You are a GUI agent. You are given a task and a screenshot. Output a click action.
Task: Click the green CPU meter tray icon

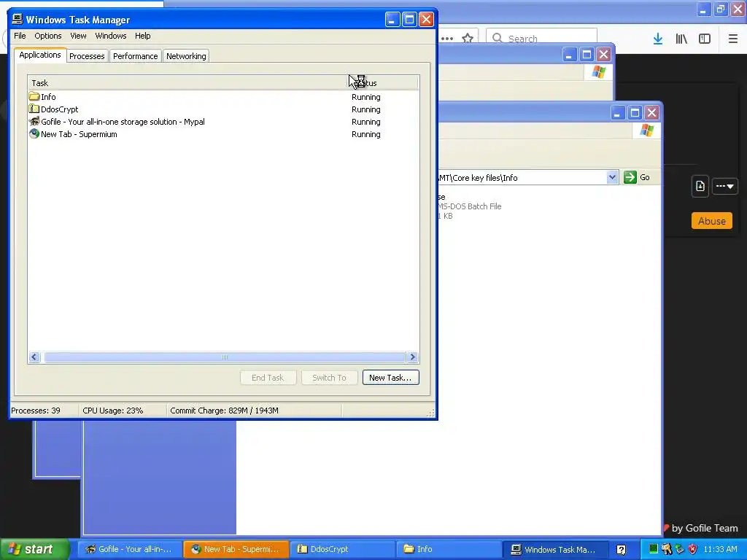(653, 549)
